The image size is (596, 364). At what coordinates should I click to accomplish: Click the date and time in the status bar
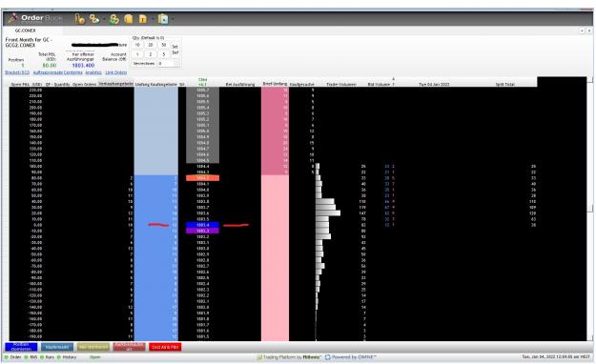click(555, 357)
